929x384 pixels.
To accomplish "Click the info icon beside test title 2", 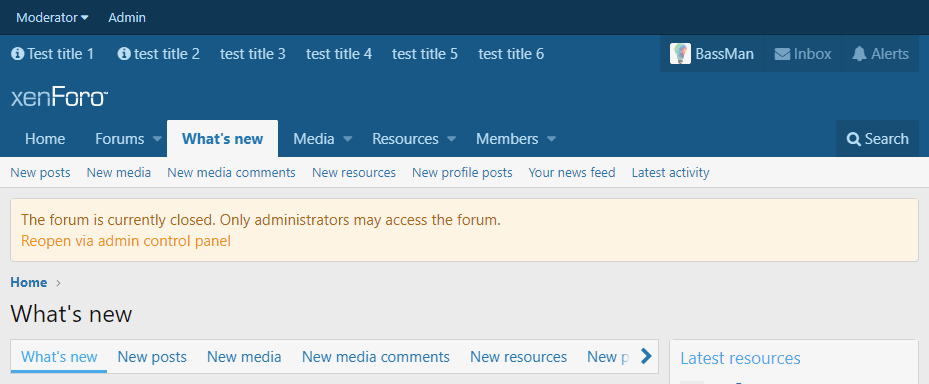I will [124, 54].
